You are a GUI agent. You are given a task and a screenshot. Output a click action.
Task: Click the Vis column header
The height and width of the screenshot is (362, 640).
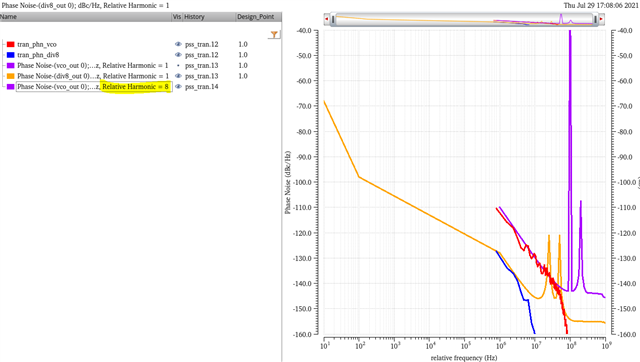[177, 17]
